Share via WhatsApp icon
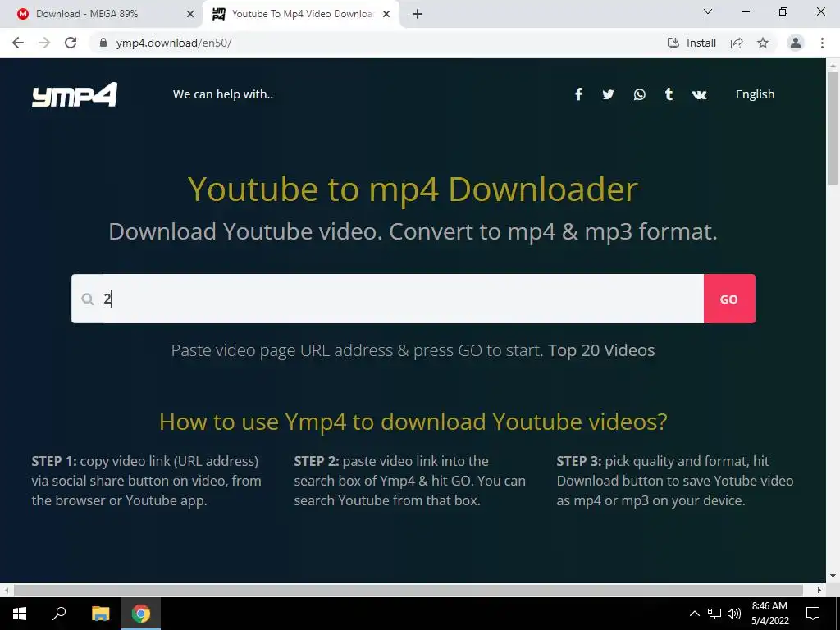 [639, 95]
